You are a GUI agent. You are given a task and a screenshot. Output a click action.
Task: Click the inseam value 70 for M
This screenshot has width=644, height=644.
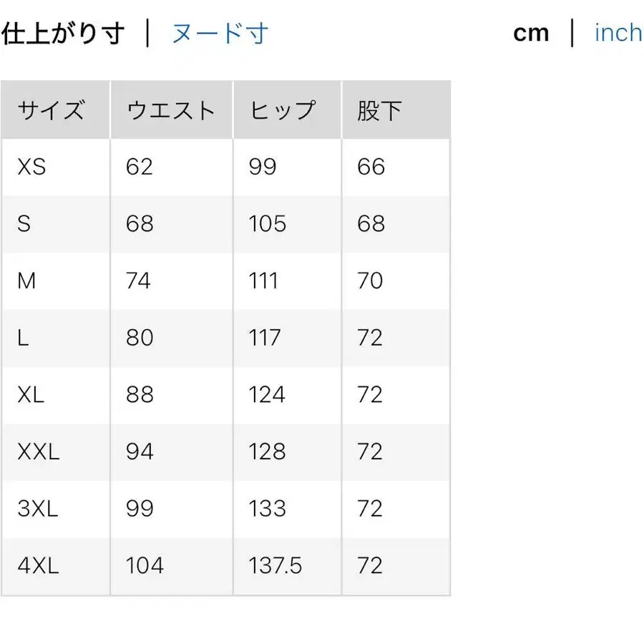(x=369, y=280)
